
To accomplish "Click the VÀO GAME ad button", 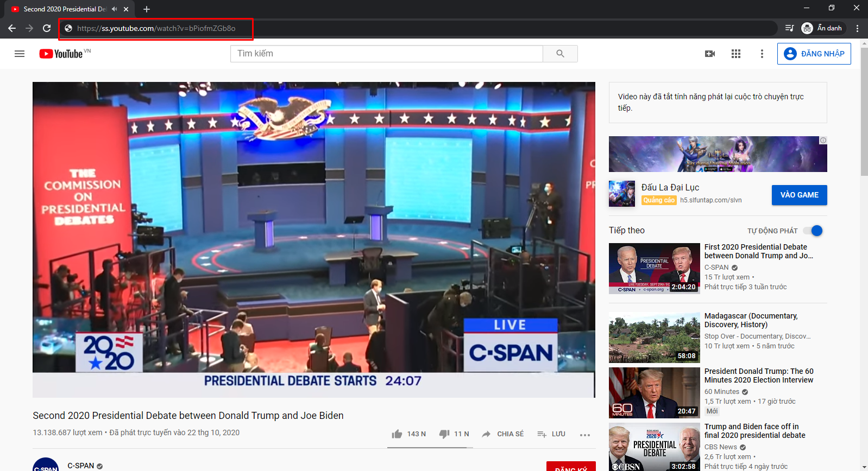I will tap(800, 195).
